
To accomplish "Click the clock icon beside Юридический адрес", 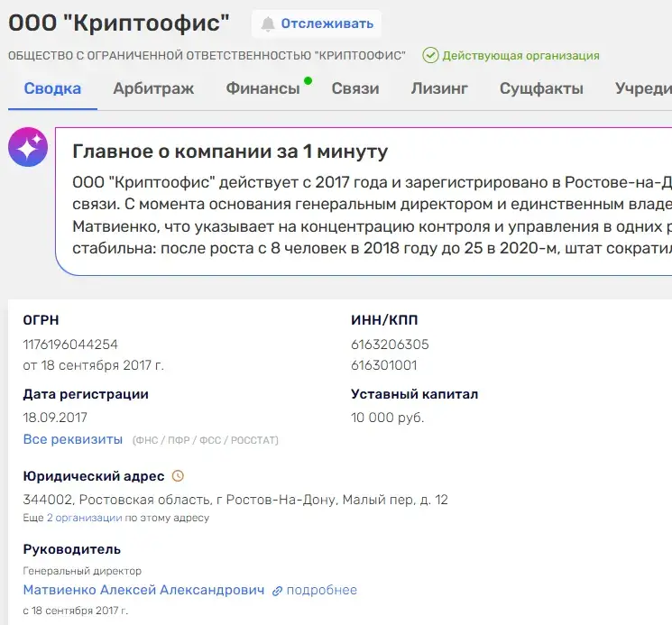I will 178,476.
